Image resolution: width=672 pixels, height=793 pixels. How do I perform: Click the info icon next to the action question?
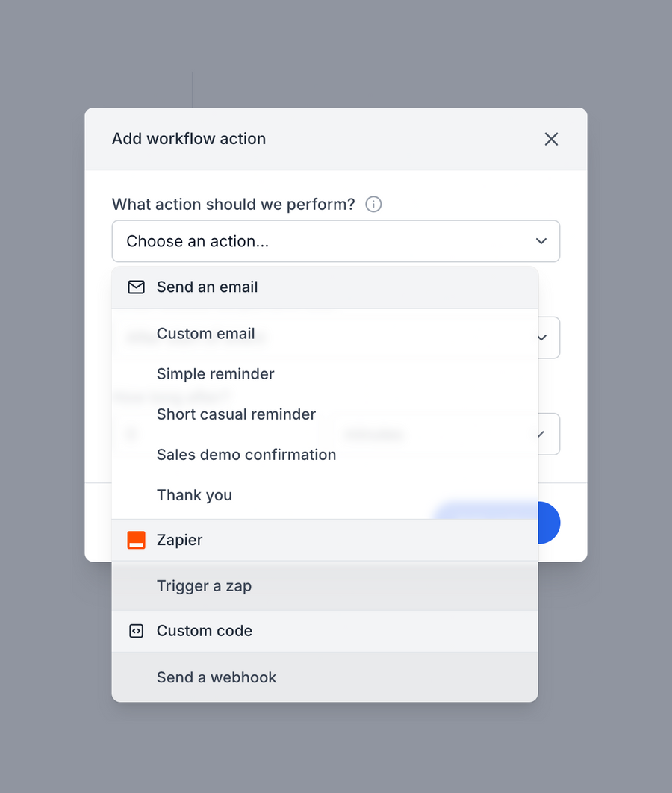click(373, 204)
